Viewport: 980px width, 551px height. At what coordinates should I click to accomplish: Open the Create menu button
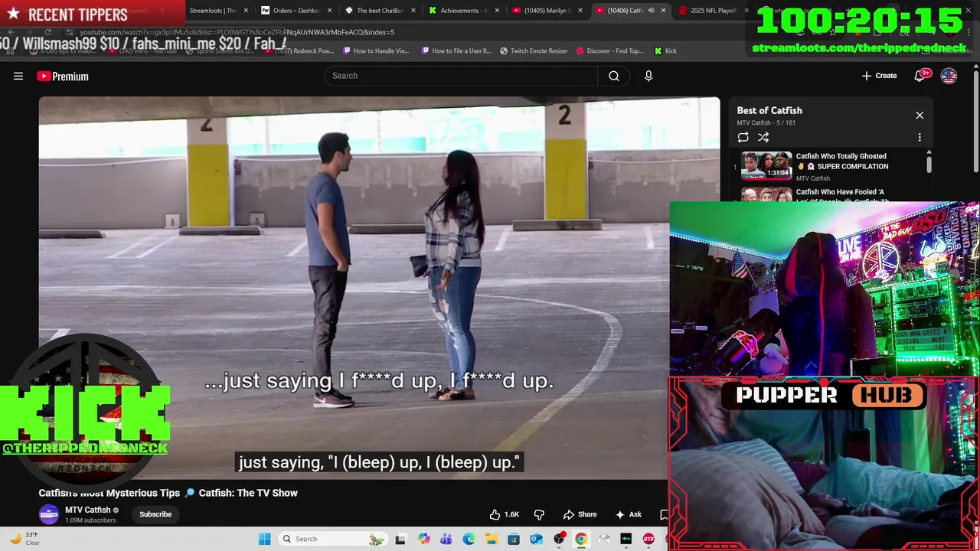coord(879,76)
